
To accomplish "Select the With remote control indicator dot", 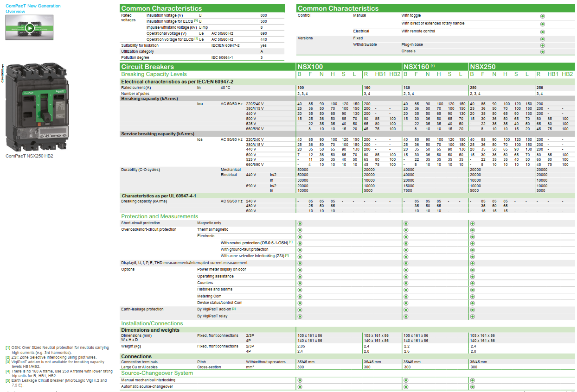I will click(x=542, y=32).
